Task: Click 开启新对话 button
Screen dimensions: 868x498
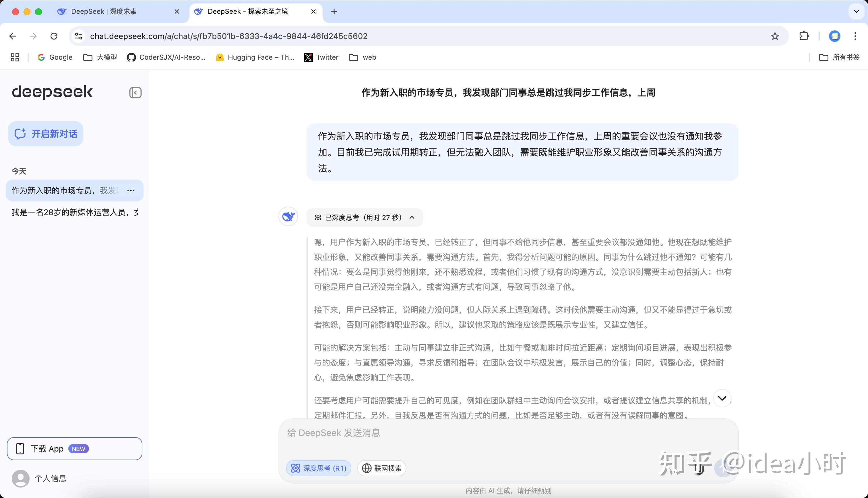Action: (x=46, y=134)
